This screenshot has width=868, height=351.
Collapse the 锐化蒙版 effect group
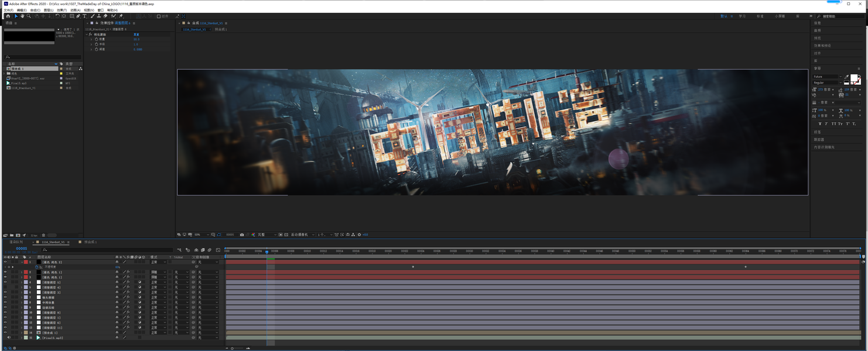click(x=87, y=35)
